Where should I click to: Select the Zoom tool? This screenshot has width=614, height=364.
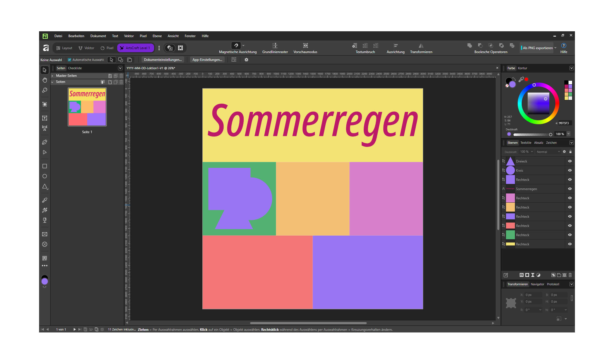(45, 90)
